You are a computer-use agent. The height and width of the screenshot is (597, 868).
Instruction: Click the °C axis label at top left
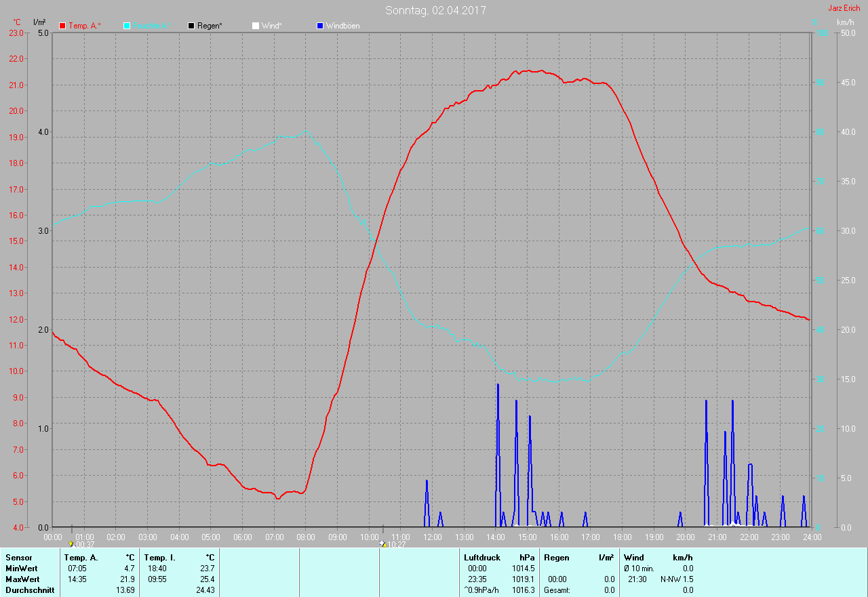click(17, 22)
